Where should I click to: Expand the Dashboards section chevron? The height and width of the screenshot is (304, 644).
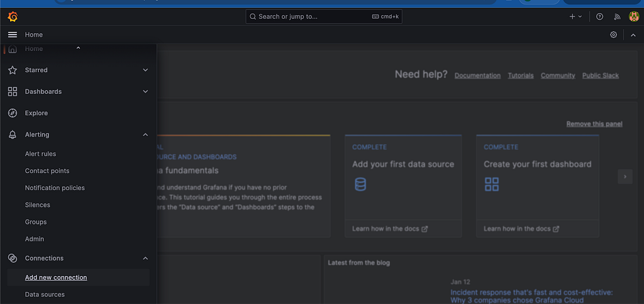(145, 92)
